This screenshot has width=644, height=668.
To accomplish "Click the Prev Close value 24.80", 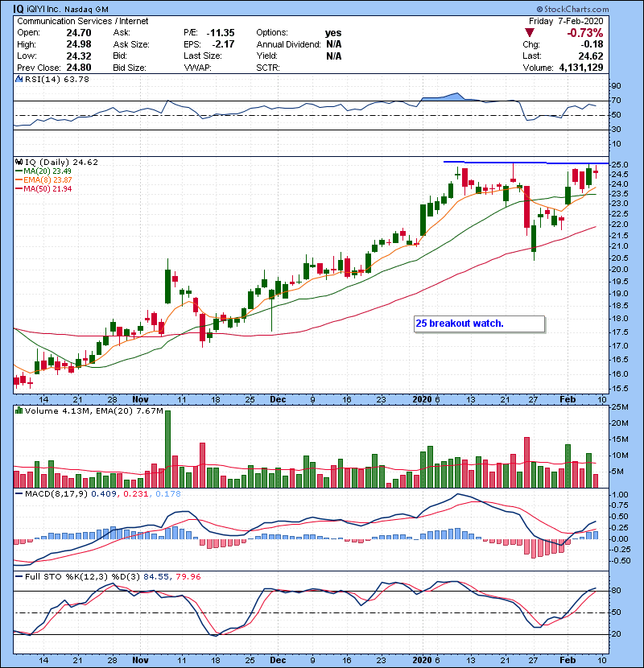I will click(x=79, y=68).
